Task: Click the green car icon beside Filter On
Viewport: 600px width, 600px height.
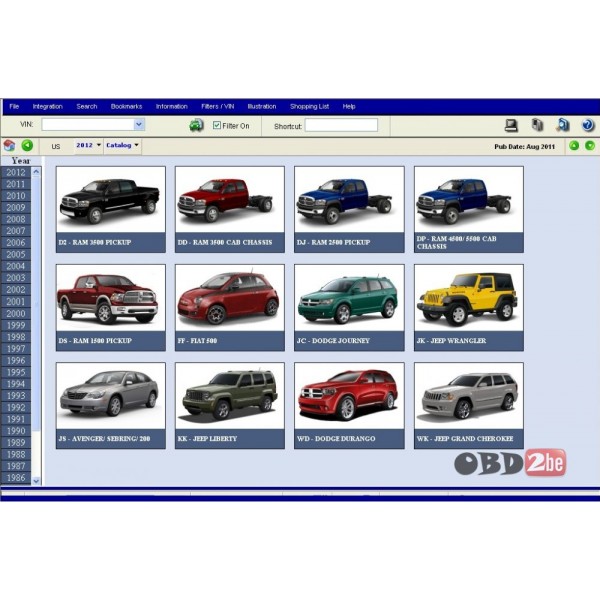Action: pos(196,126)
